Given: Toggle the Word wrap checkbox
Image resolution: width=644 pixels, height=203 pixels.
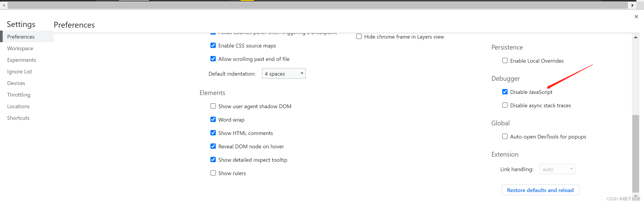Looking at the screenshot, I should [x=213, y=119].
